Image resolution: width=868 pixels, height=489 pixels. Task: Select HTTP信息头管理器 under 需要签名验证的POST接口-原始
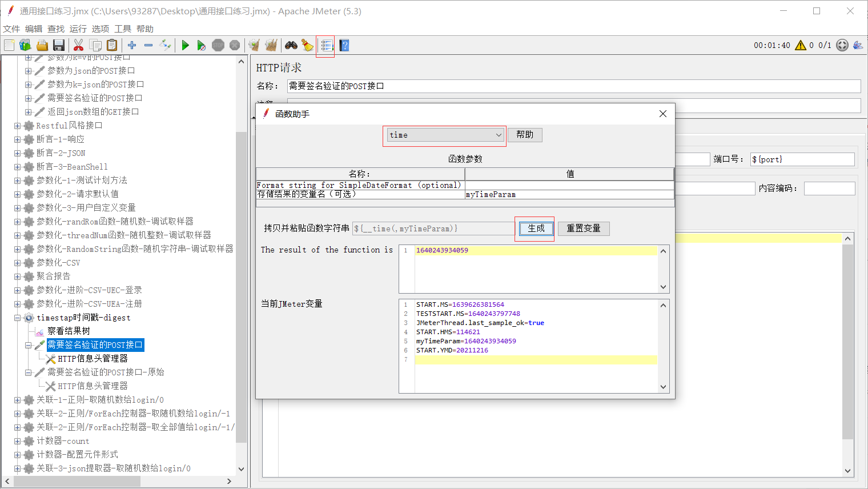pyautogui.click(x=93, y=386)
